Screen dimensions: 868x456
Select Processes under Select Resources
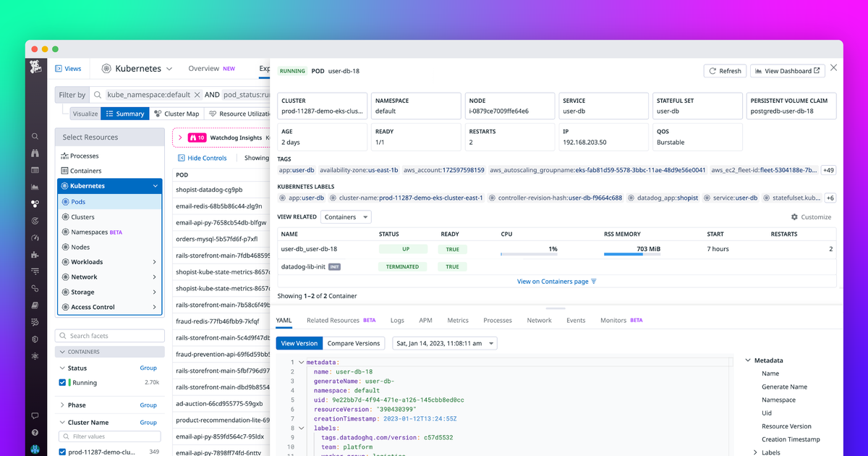click(85, 156)
